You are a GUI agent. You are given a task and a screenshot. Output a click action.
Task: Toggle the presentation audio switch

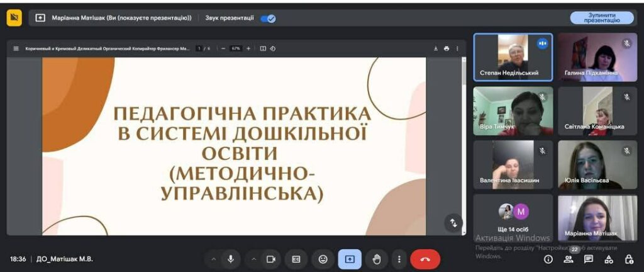click(x=268, y=18)
